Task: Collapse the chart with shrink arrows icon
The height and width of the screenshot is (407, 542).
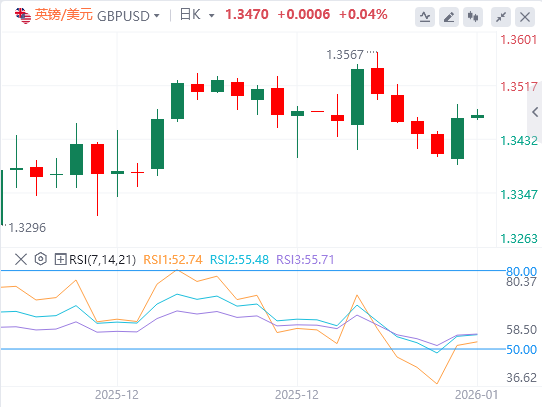Action: [x=501, y=17]
